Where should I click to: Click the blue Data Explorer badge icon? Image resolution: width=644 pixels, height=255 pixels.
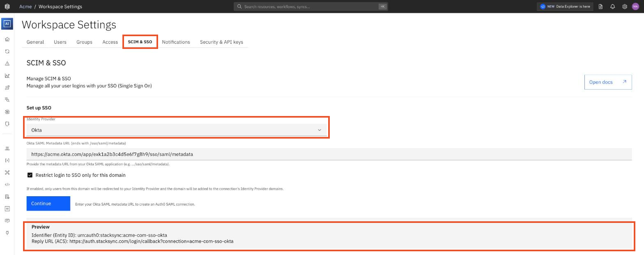(543, 7)
